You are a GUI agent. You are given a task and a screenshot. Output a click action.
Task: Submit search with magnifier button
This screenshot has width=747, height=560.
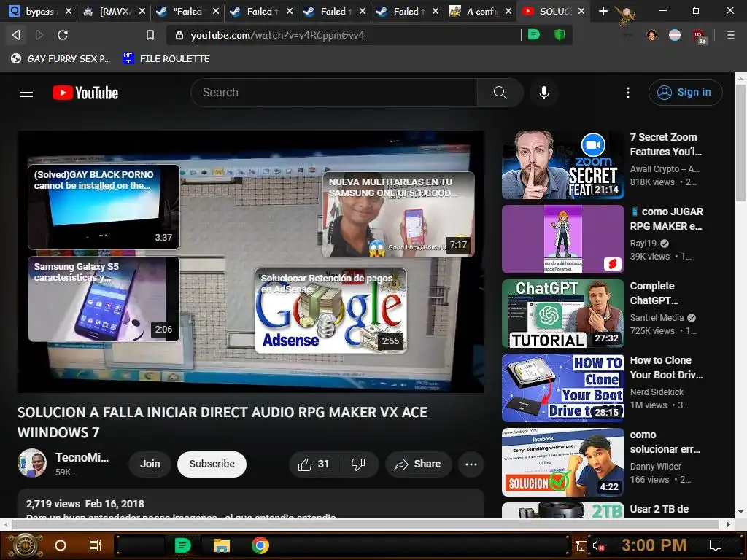(500, 93)
